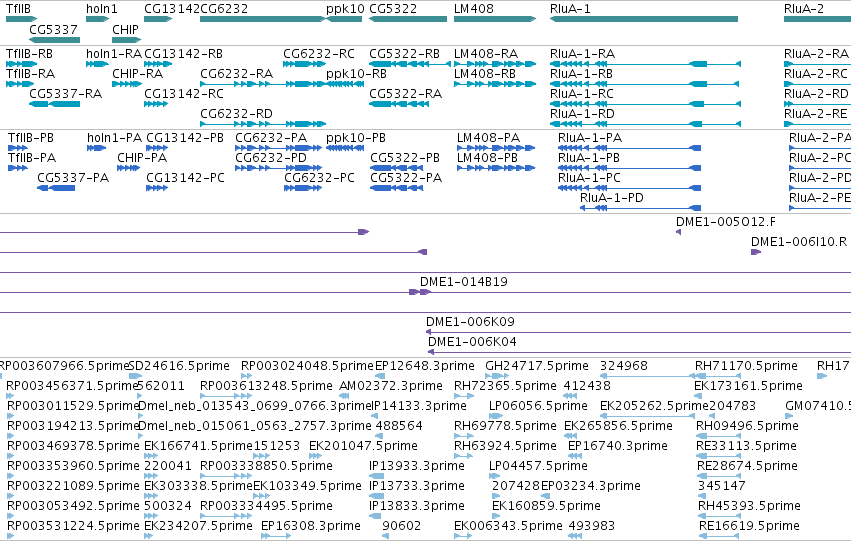
Task: Click EST EK205262.5prime
Action: point(647,416)
